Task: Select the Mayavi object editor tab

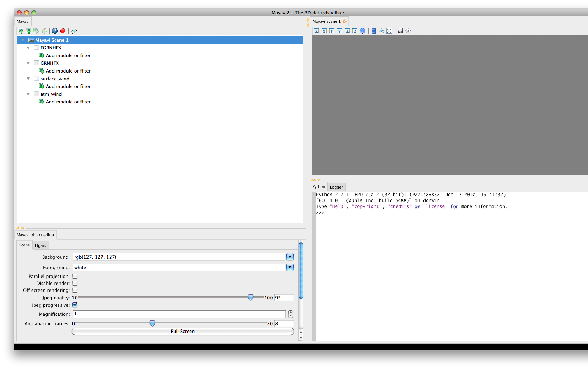Action: click(36, 235)
